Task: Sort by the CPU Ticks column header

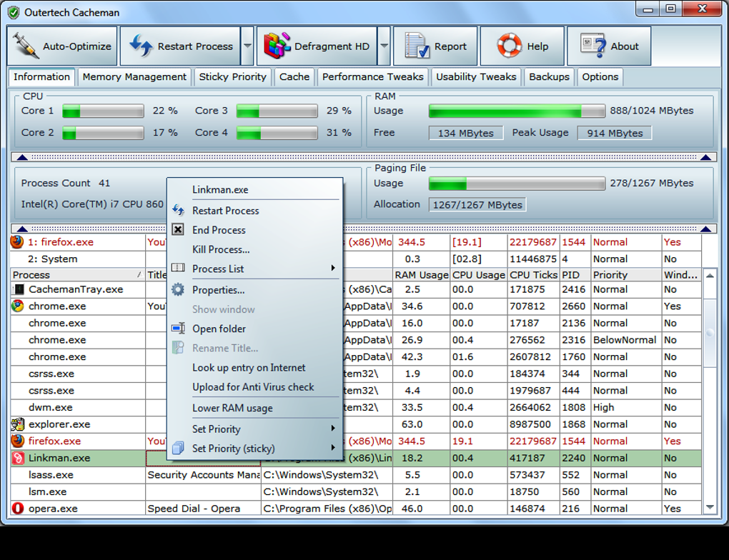Action: click(533, 275)
